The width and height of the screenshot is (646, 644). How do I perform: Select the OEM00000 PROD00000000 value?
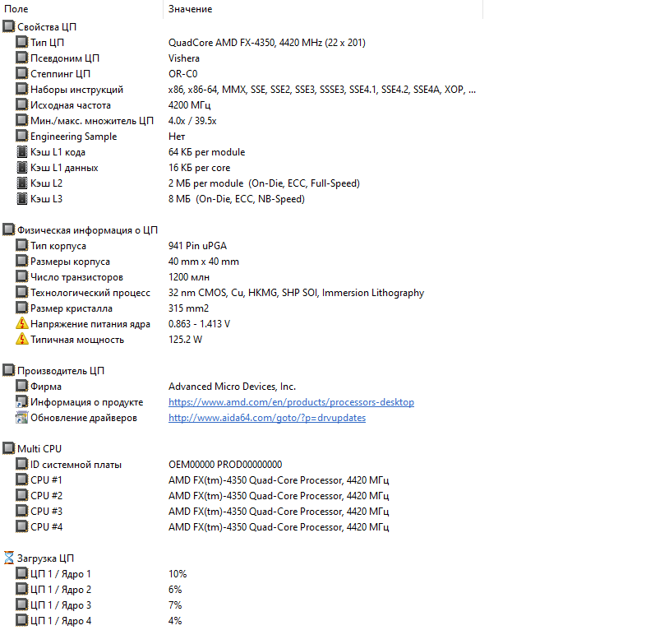click(225, 465)
